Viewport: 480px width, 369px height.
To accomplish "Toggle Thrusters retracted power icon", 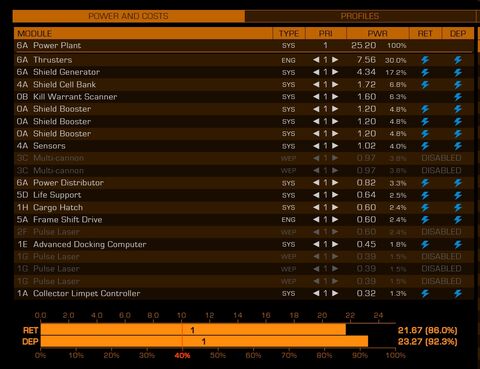I will (425, 60).
